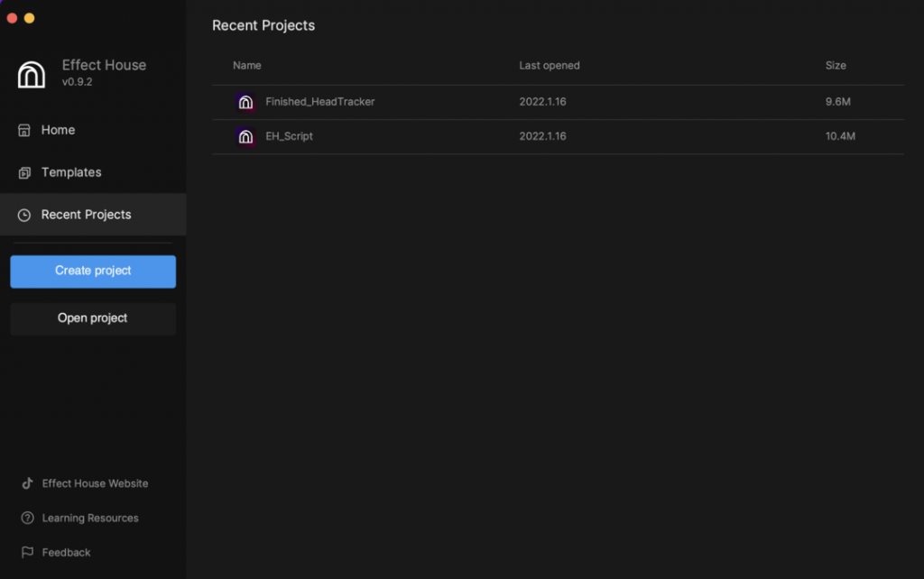Open the Effect House Website link
The image size is (924, 579).
pyautogui.click(x=95, y=483)
